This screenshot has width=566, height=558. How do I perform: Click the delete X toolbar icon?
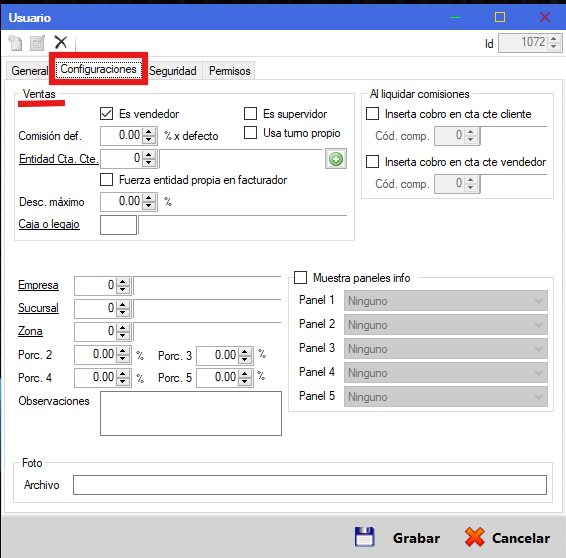[x=61, y=42]
